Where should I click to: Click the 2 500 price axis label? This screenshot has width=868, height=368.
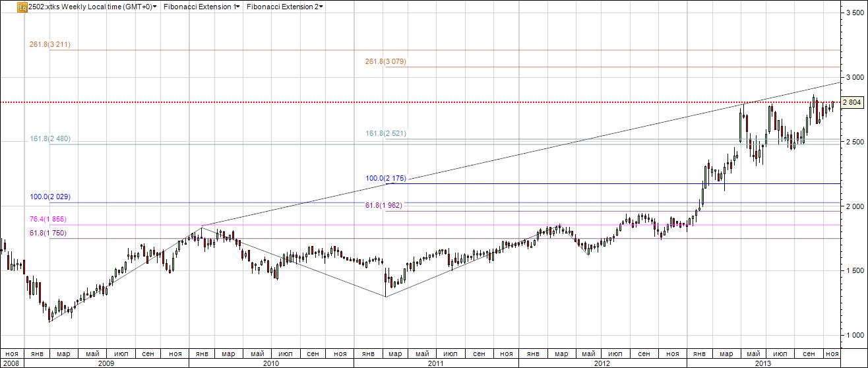(854, 142)
